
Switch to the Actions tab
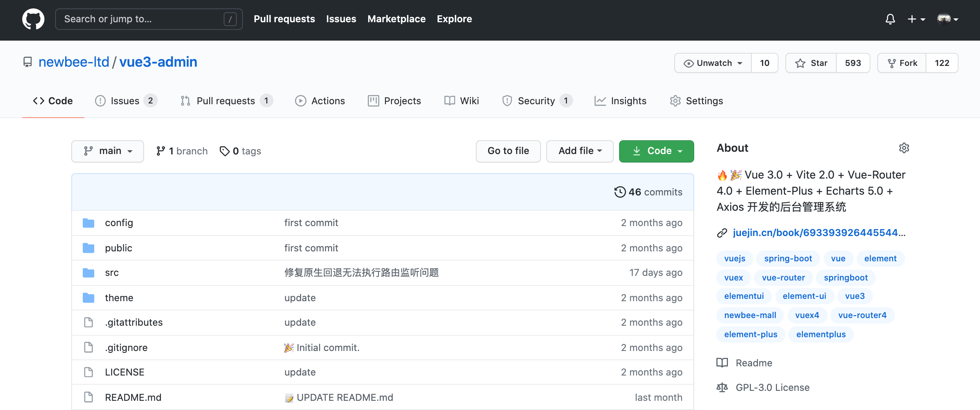(x=320, y=101)
